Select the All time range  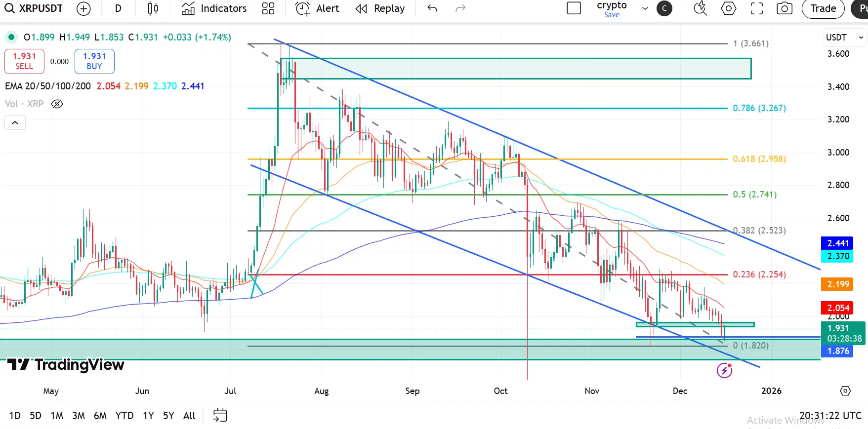tap(189, 416)
